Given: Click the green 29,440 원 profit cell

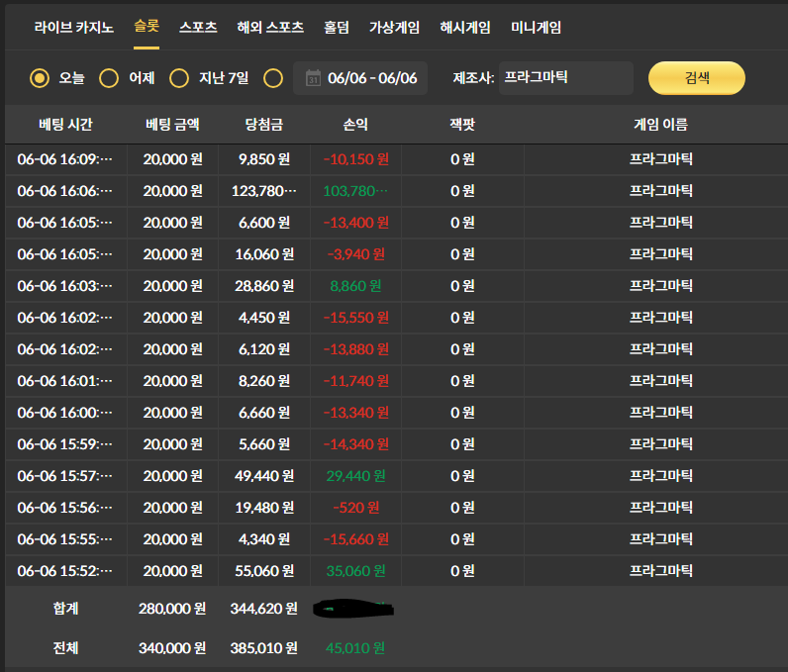Looking at the screenshot, I should pyautogui.click(x=355, y=476).
